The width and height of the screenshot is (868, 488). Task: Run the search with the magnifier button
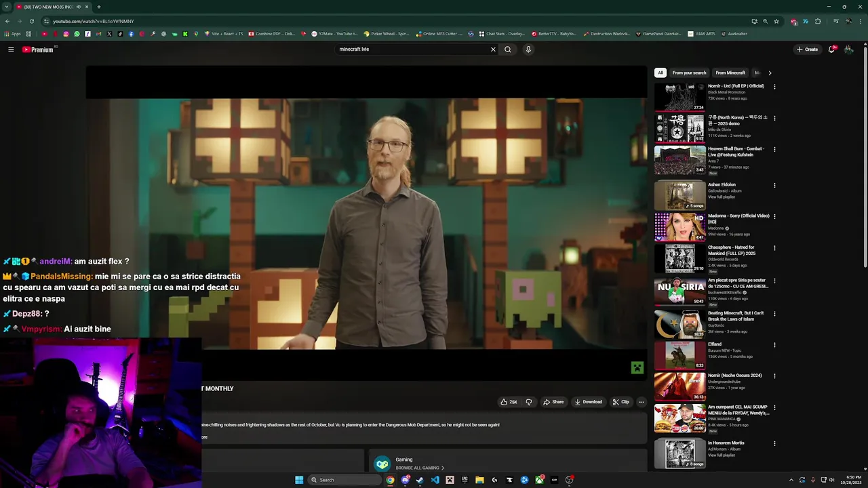point(507,49)
